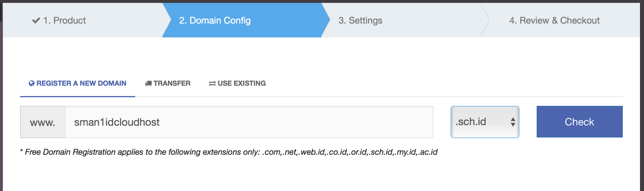The width and height of the screenshot is (644, 191).
Task: Click the checkmark icon beside Product
Action: pyautogui.click(x=36, y=20)
